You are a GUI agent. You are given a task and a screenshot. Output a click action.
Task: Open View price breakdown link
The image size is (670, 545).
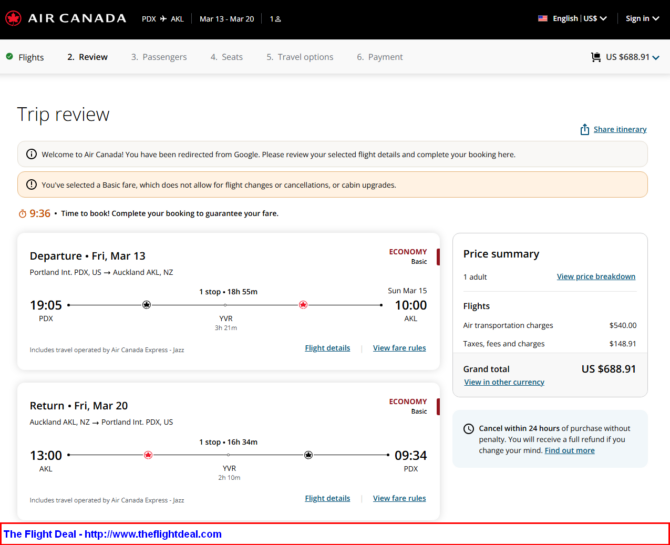click(596, 277)
